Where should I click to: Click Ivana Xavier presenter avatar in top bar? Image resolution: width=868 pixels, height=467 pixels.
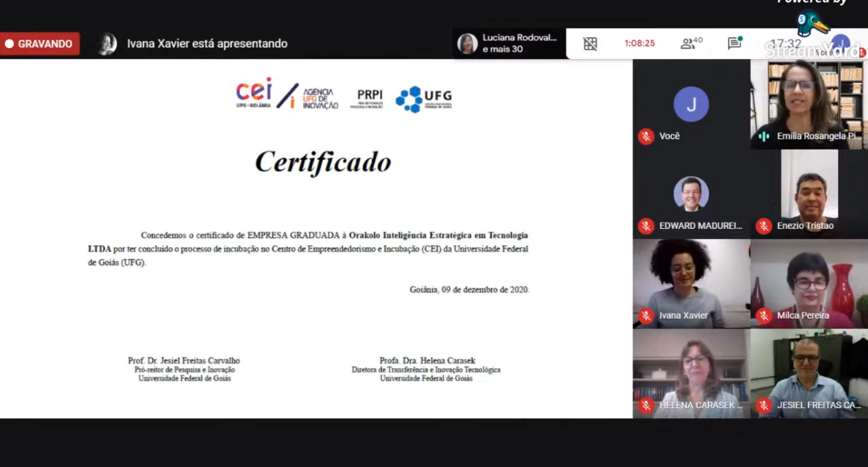pos(107,44)
